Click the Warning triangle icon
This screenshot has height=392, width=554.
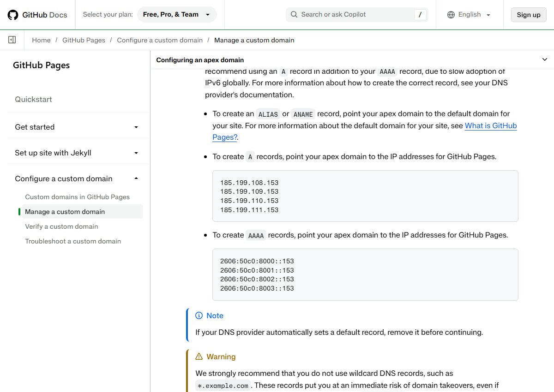pyautogui.click(x=199, y=356)
